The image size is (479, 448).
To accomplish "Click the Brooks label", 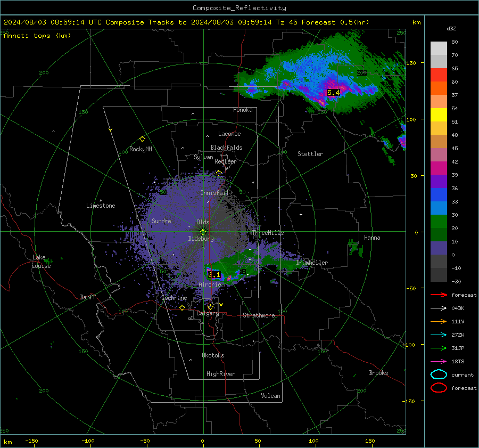I will pos(378,373).
